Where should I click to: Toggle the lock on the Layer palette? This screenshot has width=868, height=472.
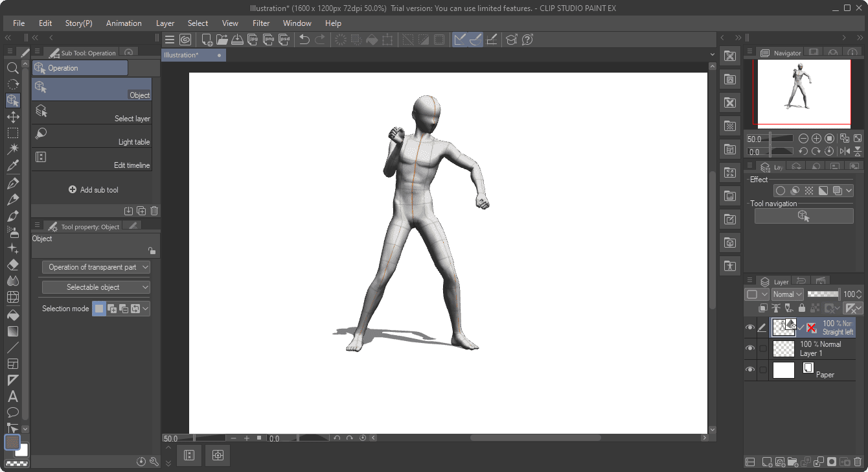click(x=802, y=307)
